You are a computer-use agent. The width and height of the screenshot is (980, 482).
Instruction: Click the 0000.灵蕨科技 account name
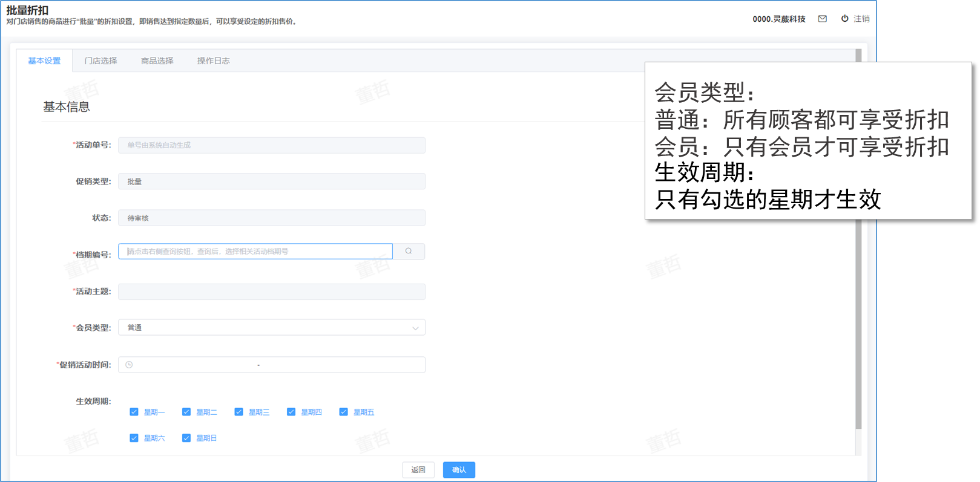[779, 19]
